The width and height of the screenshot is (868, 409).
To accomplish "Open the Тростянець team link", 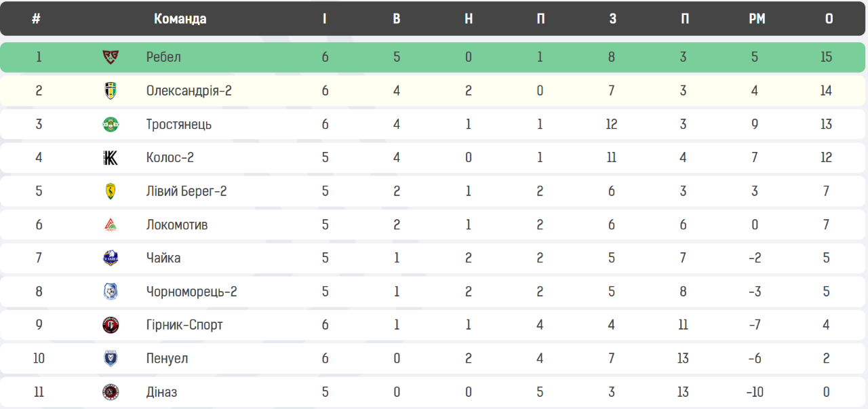I will tap(179, 124).
